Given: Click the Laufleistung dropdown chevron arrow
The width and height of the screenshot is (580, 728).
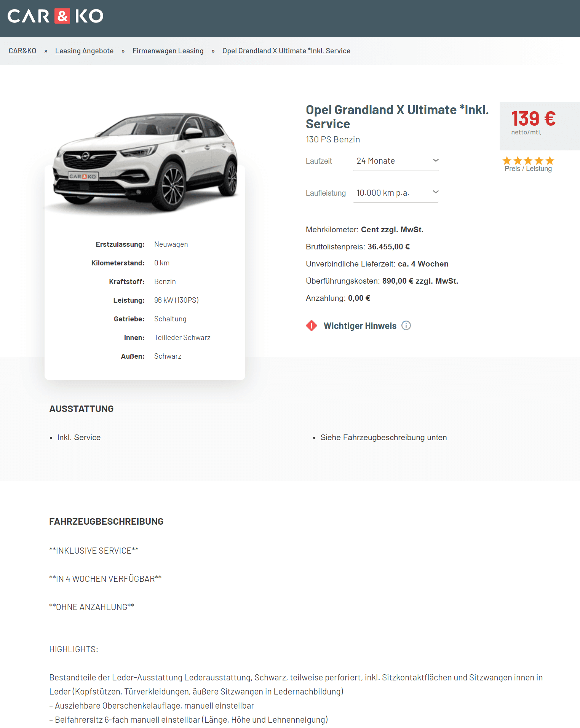Looking at the screenshot, I should [x=436, y=192].
